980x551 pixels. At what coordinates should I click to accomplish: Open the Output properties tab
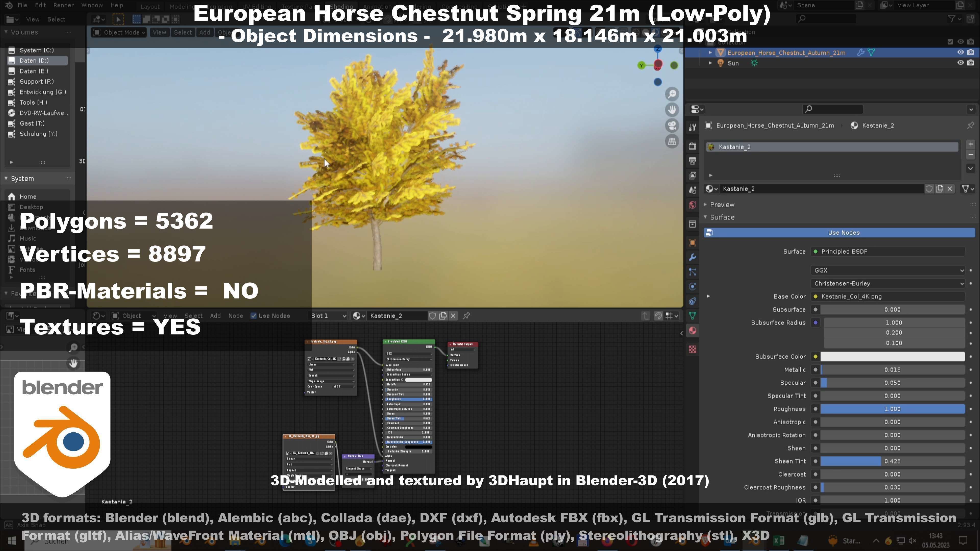coord(692,161)
